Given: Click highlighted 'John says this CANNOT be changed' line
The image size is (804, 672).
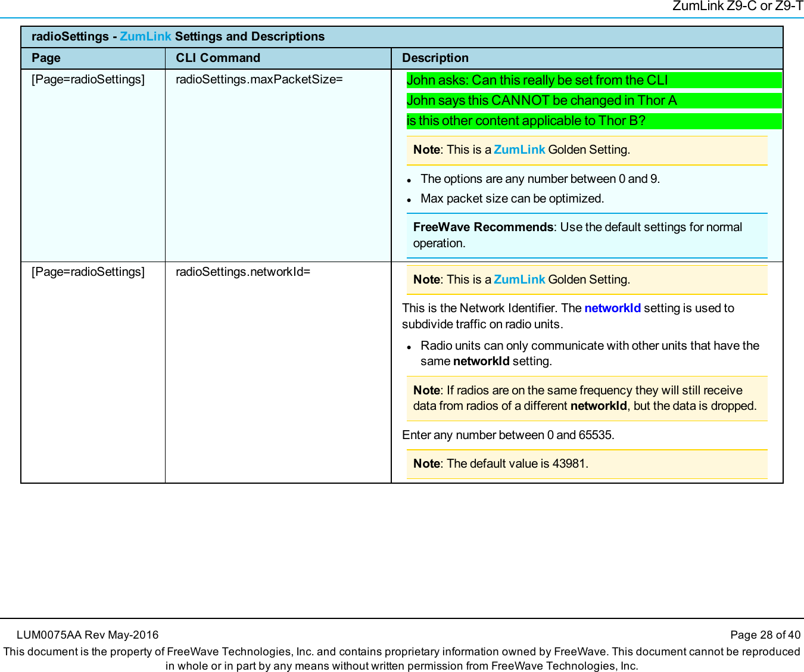Looking at the screenshot, I should coord(594,100).
